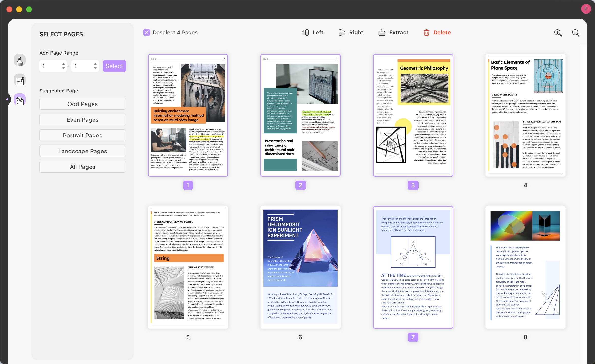Screen dimensions: 595x364
Task: Open the notes editing tool in sidebar
Action: 19,80
